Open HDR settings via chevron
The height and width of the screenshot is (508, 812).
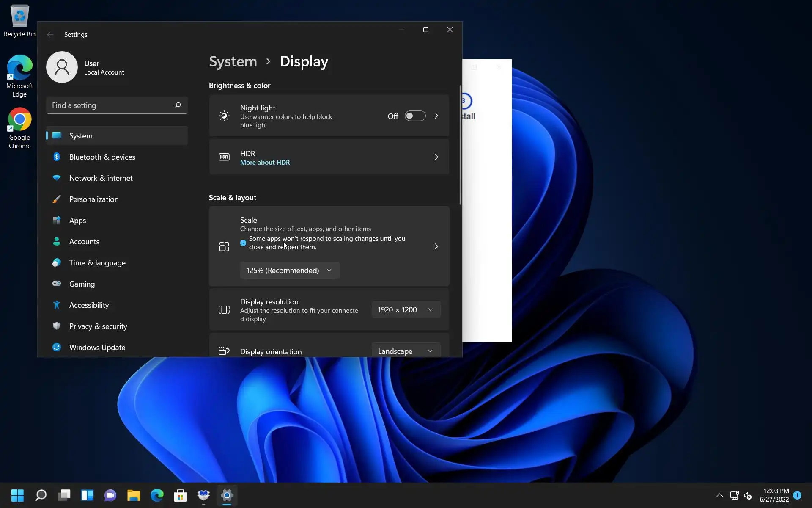pyautogui.click(x=436, y=157)
